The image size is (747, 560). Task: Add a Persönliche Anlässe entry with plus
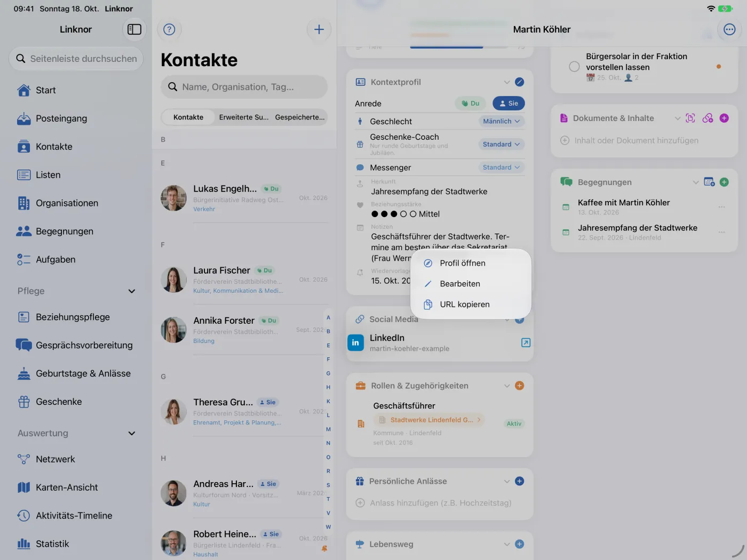[520, 481]
